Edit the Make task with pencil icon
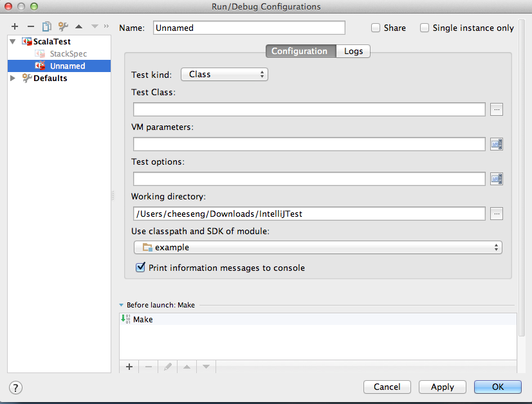532x404 pixels. click(x=167, y=367)
